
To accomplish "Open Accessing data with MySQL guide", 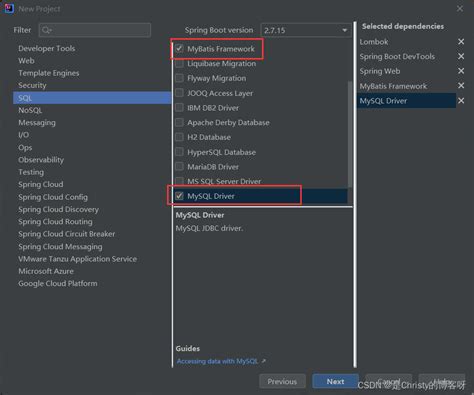I will click(217, 361).
